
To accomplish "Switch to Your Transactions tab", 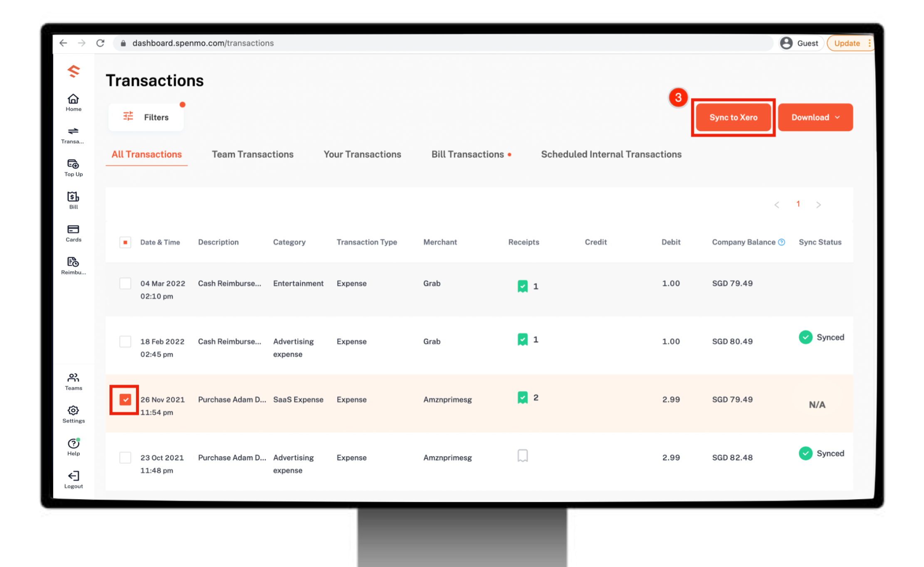I will pos(362,154).
